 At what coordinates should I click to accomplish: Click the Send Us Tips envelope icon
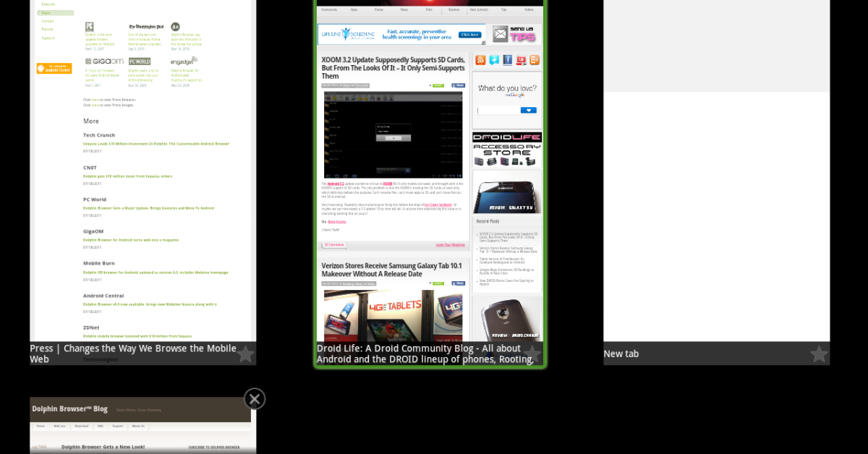[x=514, y=34]
